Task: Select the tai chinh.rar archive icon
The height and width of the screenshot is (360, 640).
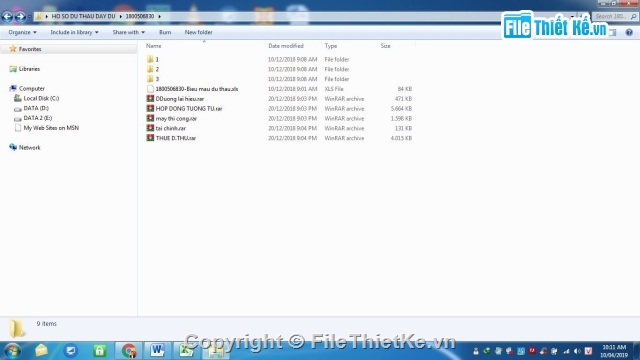Action: coord(150,128)
